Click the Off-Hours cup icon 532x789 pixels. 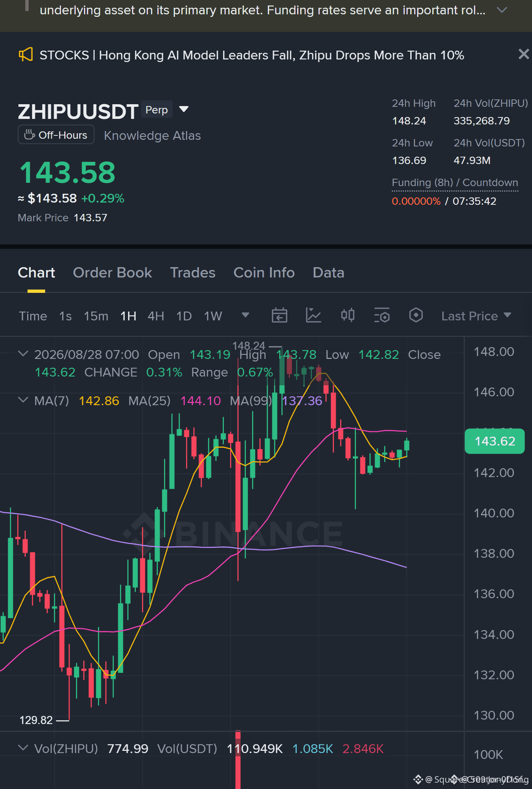tap(30, 135)
